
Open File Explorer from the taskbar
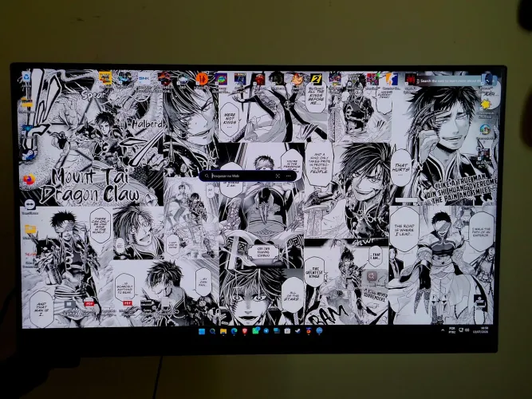tap(223, 331)
